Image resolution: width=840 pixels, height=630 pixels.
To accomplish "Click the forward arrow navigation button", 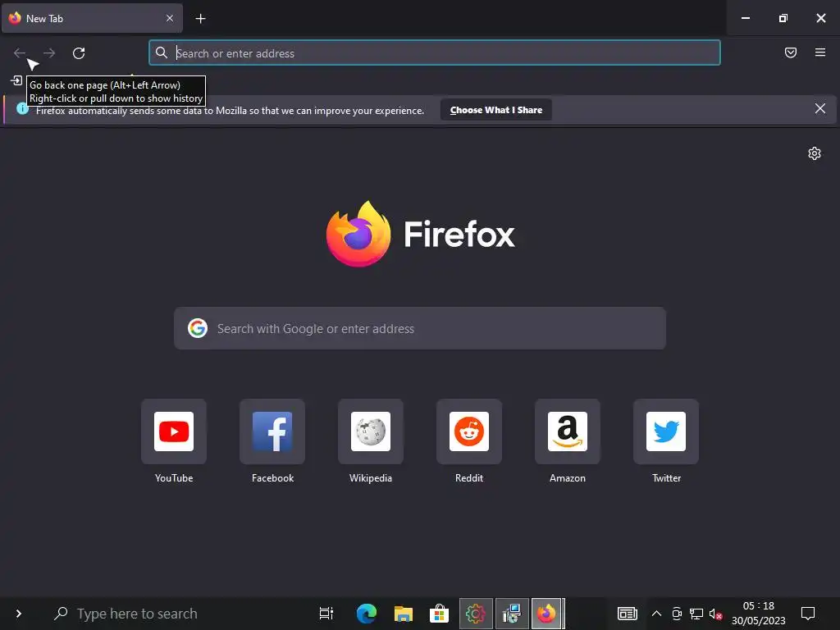I will click(x=49, y=53).
